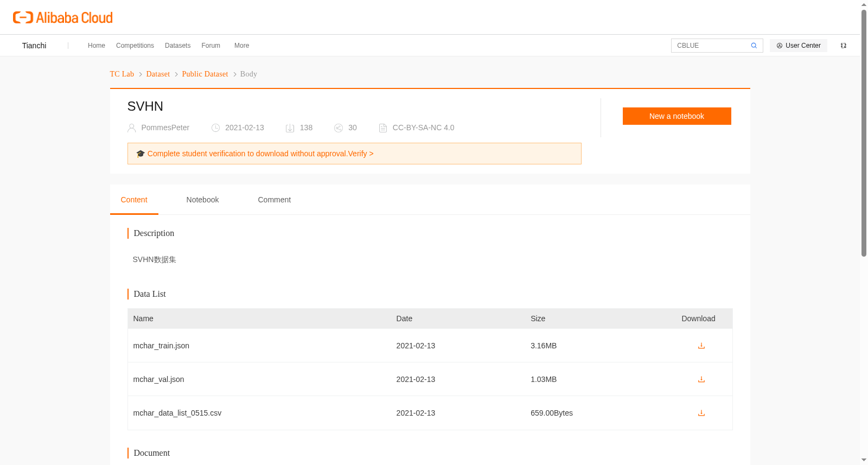Click the CC-BY-SA-NC 4.0 license text
The width and height of the screenshot is (868, 465).
tap(424, 128)
